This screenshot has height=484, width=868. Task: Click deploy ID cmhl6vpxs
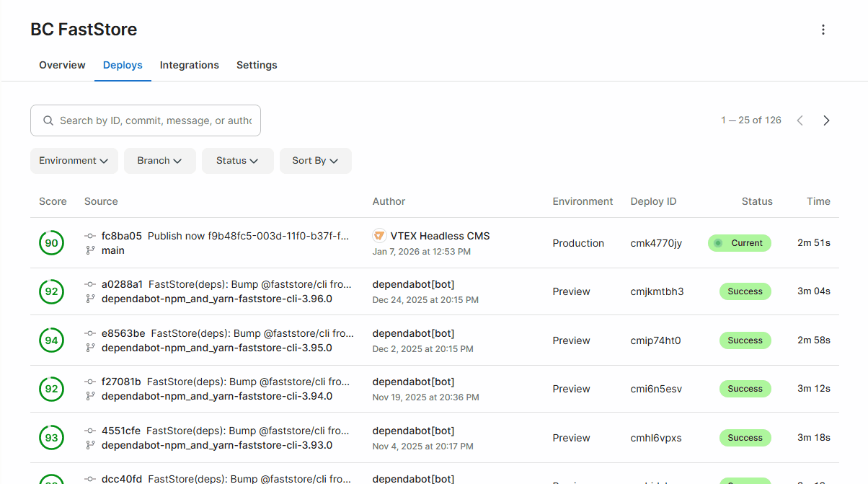coord(656,438)
